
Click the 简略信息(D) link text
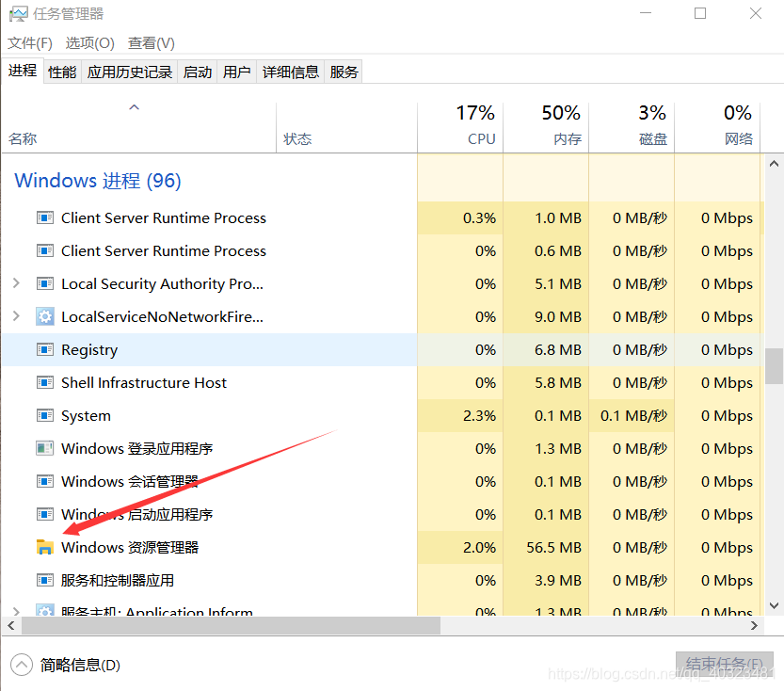point(81,665)
